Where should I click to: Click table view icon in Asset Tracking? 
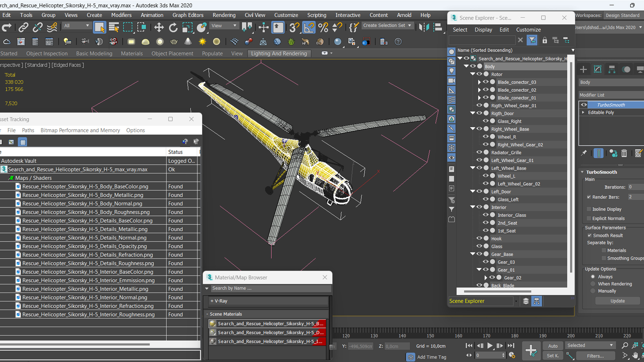[23, 142]
